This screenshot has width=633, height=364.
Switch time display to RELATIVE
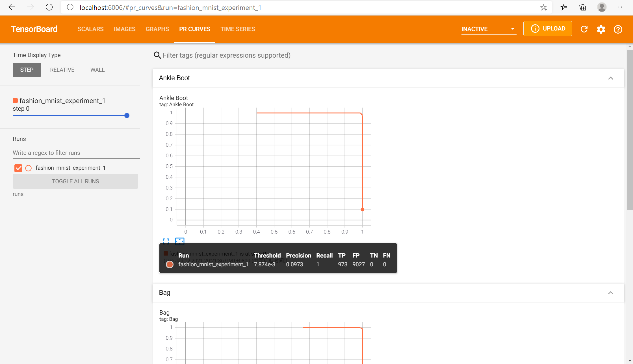click(x=62, y=70)
